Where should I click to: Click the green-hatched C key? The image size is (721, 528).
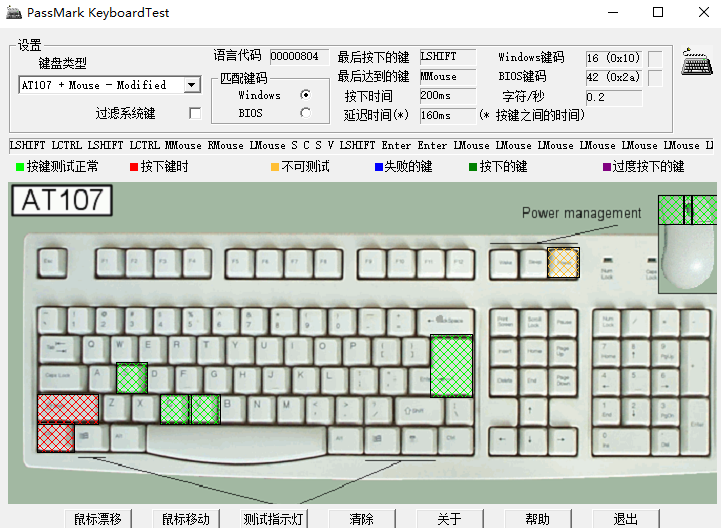tap(175, 409)
